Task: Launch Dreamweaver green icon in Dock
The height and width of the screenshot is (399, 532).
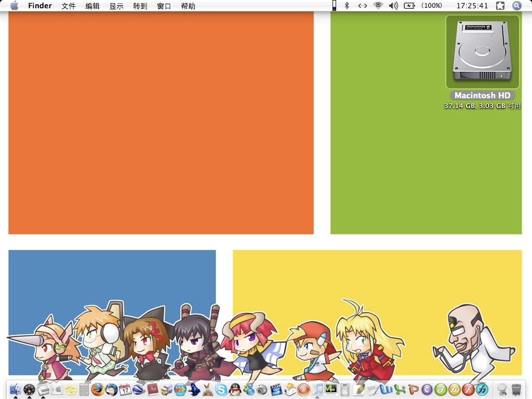Action: click(x=441, y=389)
